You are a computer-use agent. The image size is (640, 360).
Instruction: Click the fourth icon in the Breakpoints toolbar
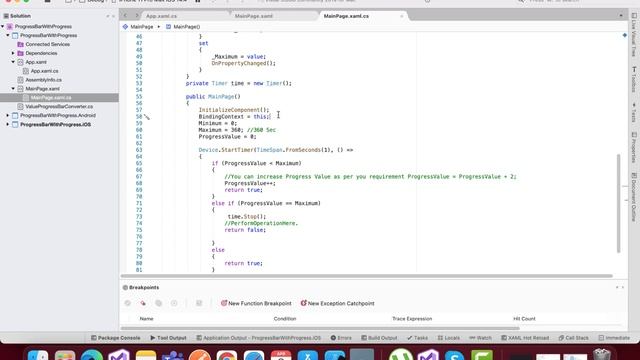click(x=174, y=303)
